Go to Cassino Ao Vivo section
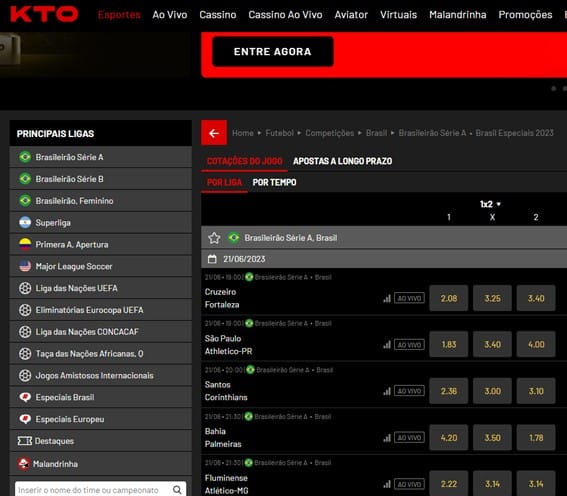Screen dimensions: 567x496 (285, 14)
